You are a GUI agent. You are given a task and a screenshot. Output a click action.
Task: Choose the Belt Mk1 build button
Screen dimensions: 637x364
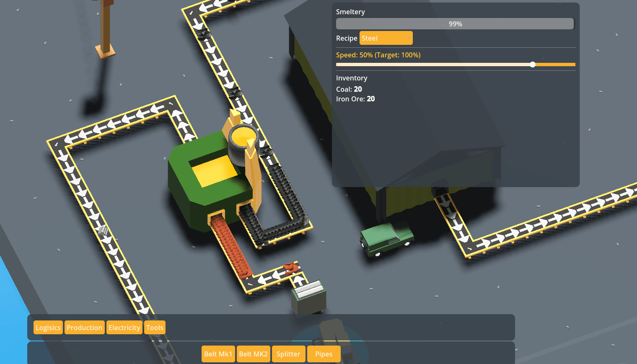[x=218, y=354]
